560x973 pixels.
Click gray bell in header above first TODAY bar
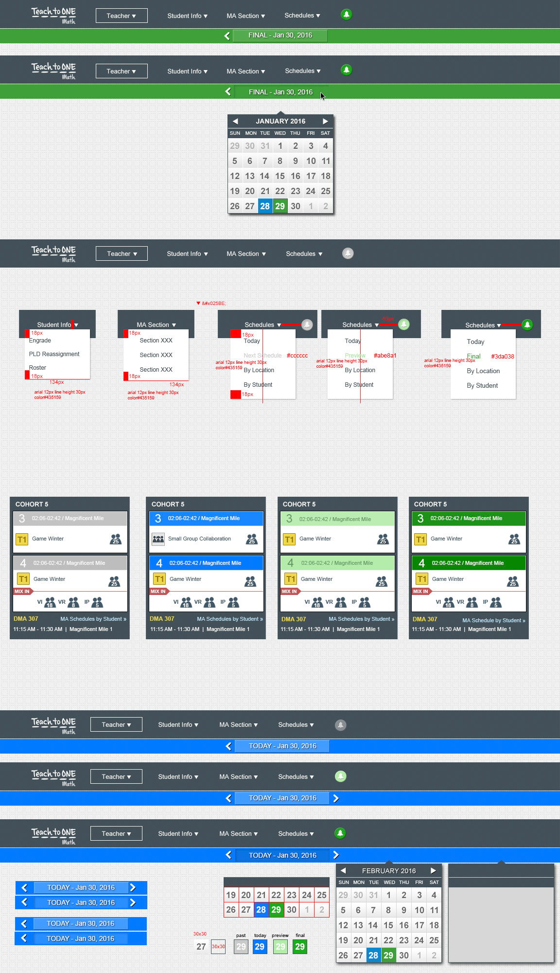341,725
